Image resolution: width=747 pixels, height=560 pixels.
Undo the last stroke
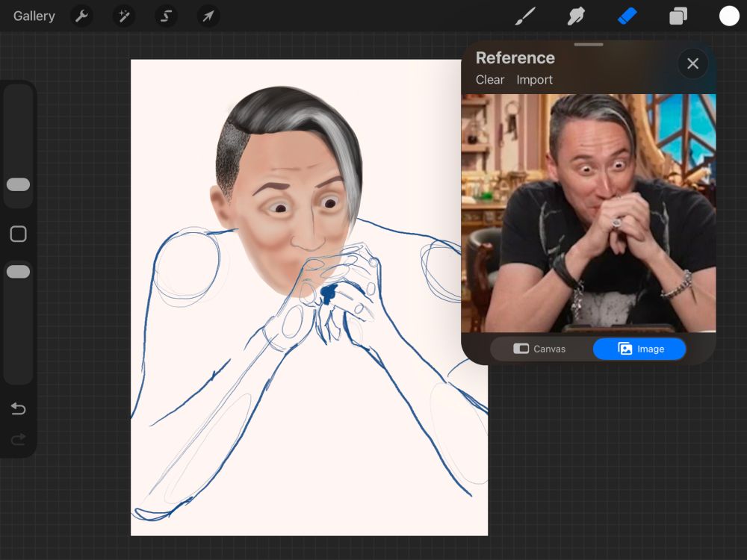click(18, 408)
